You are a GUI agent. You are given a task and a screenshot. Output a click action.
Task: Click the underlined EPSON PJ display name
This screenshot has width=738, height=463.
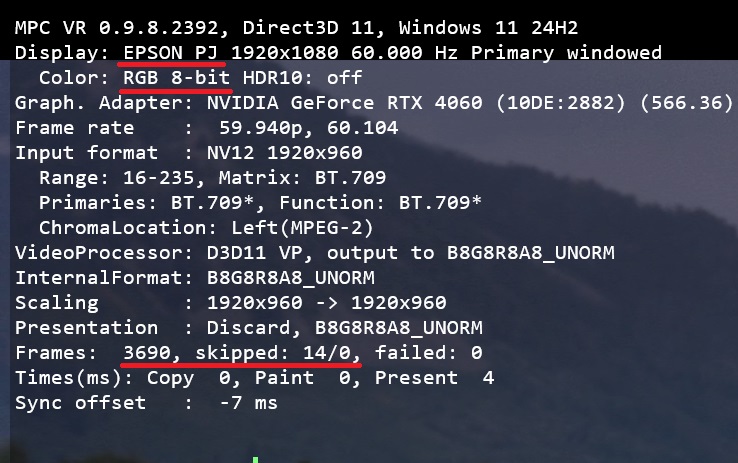tap(174, 52)
